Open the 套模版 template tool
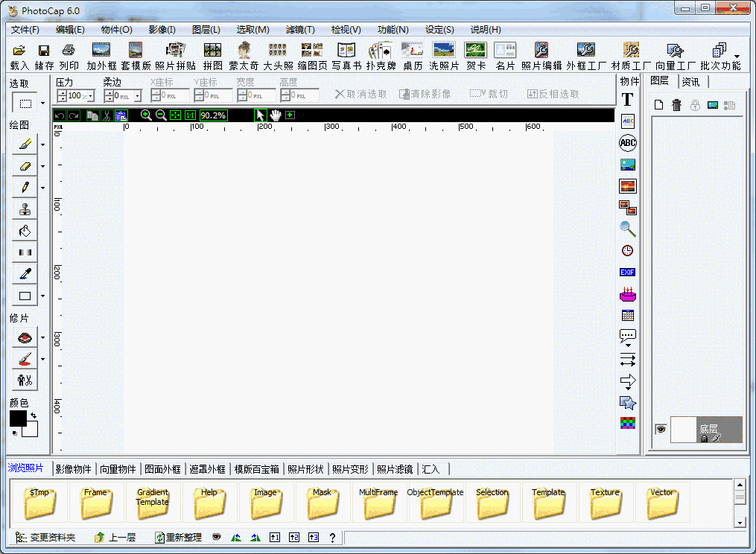Image resolution: width=756 pixels, height=554 pixels. [136, 55]
